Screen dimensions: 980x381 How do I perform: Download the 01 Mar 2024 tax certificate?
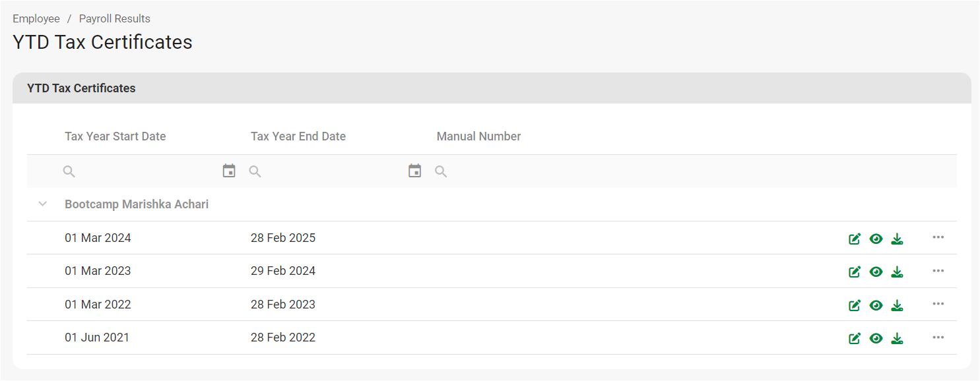coord(897,239)
